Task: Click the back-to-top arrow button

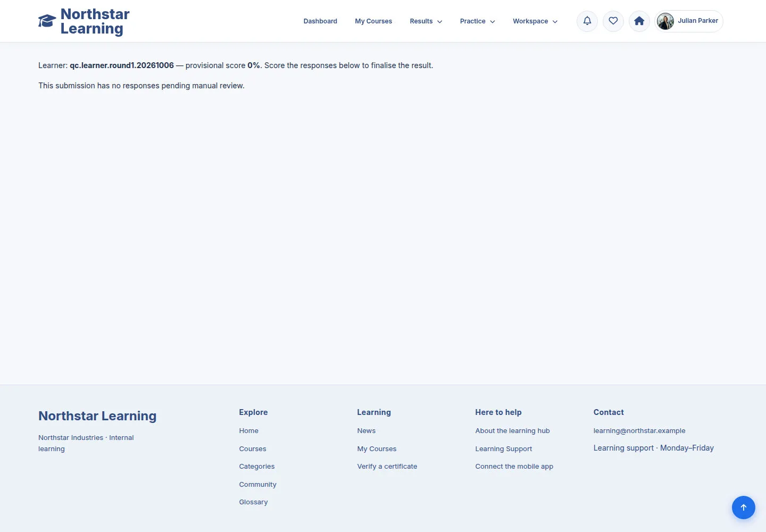Action: pyautogui.click(x=744, y=508)
